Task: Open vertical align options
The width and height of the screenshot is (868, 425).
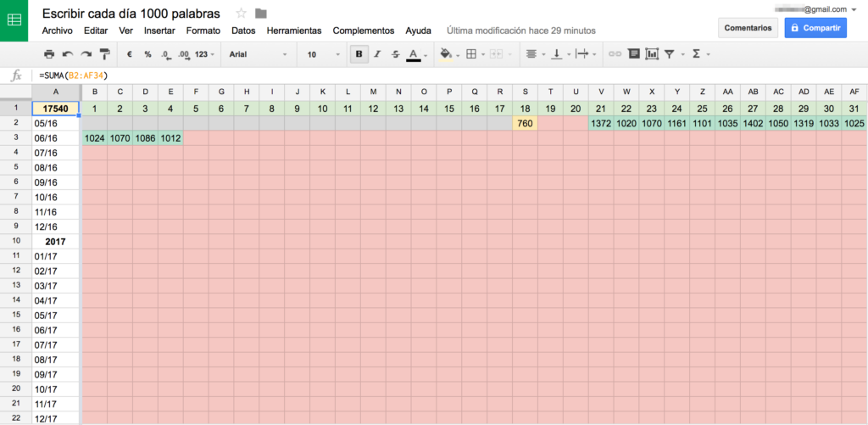Action: [x=556, y=54]
